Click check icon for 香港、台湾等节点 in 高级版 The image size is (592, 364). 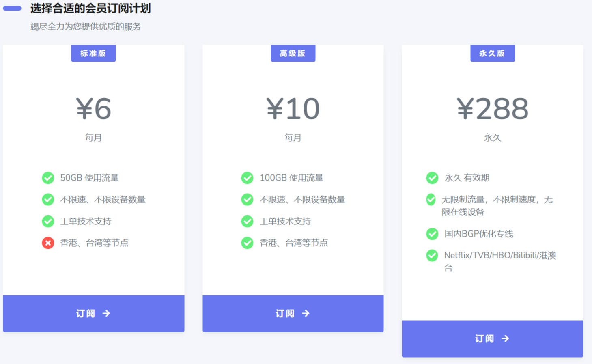(247, 243)
